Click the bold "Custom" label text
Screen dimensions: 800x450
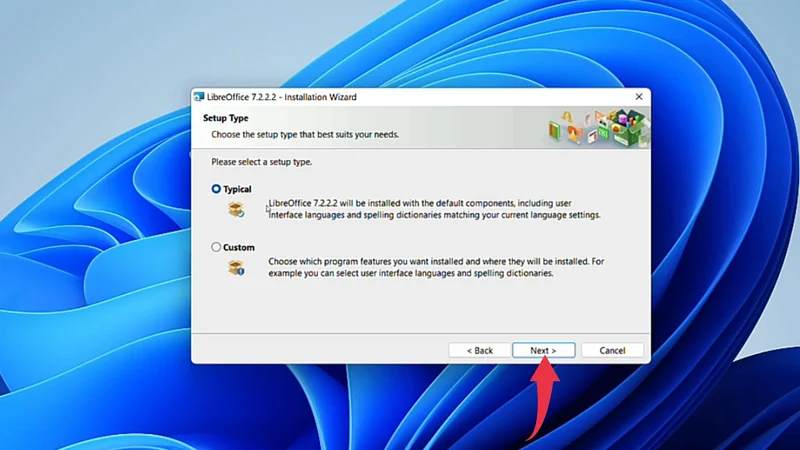pyautogui.click(x=239, y=247)
